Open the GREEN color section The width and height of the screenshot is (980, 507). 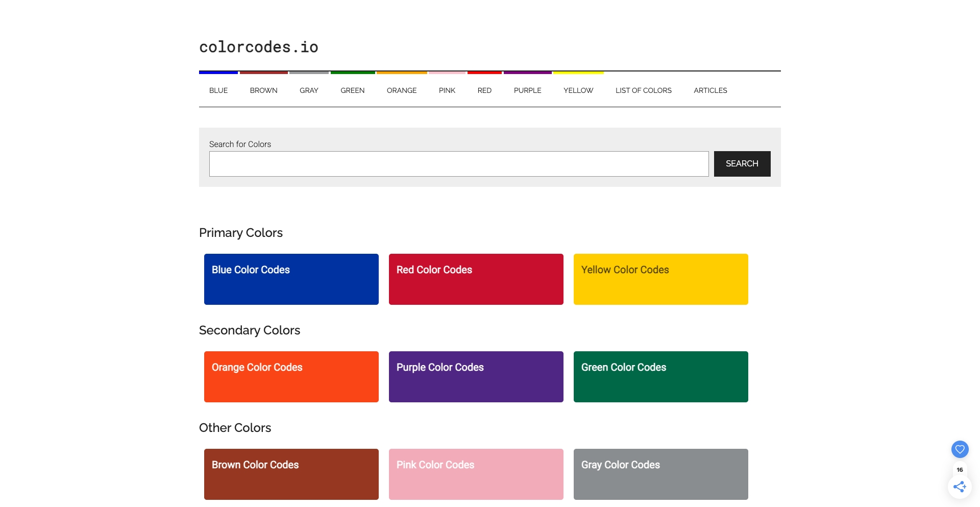(x=352, y=90)
